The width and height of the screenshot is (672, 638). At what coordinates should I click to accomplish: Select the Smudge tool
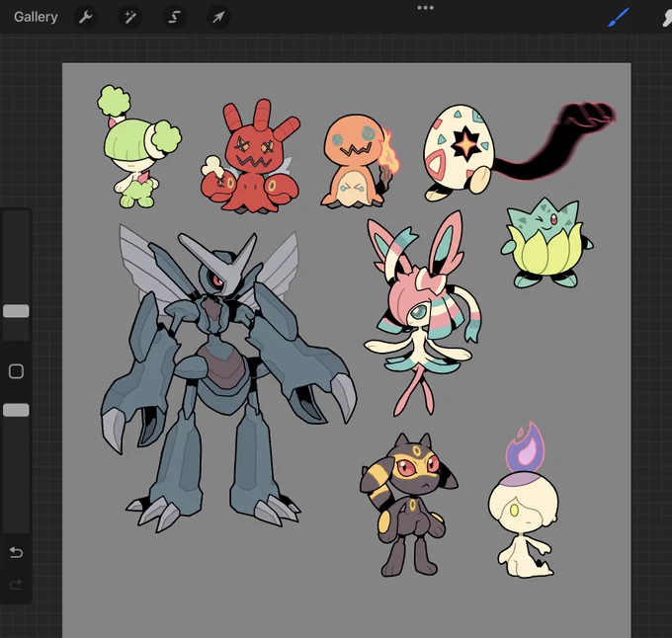click(666, 17)
